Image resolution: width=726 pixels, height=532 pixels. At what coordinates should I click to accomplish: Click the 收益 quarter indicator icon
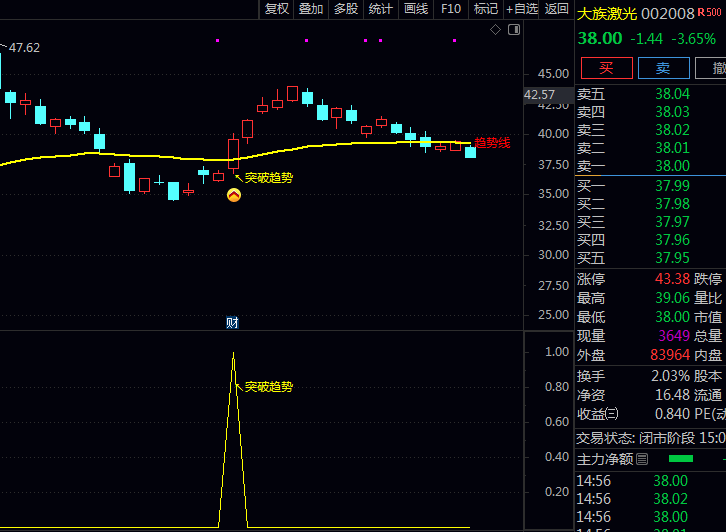point(611,414)
